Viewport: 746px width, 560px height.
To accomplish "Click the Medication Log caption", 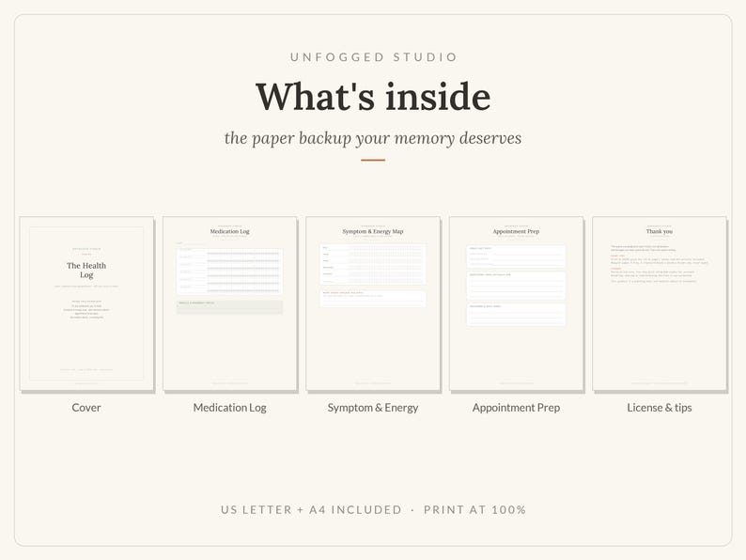I will pos(230,408).
